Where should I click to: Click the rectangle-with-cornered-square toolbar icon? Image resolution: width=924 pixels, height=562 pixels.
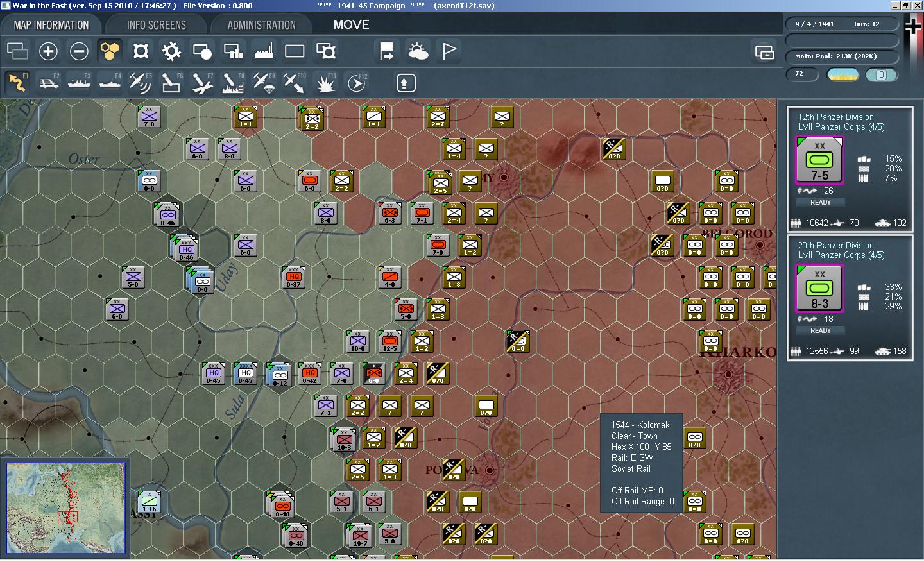pyautogui.click(x=326, y=51)
